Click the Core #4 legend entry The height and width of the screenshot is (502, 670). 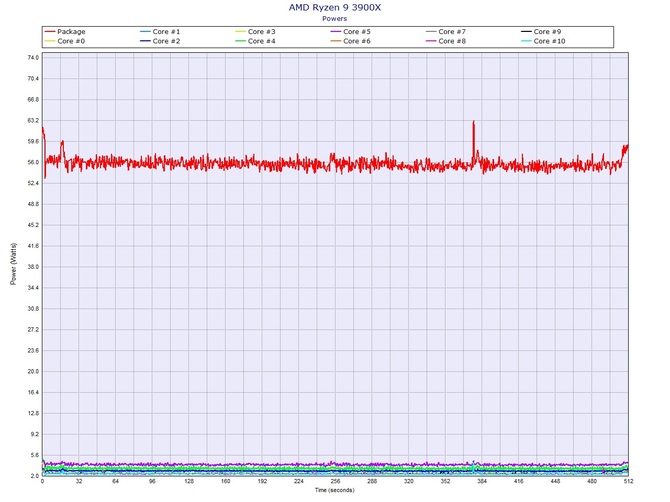pos(256,41)
